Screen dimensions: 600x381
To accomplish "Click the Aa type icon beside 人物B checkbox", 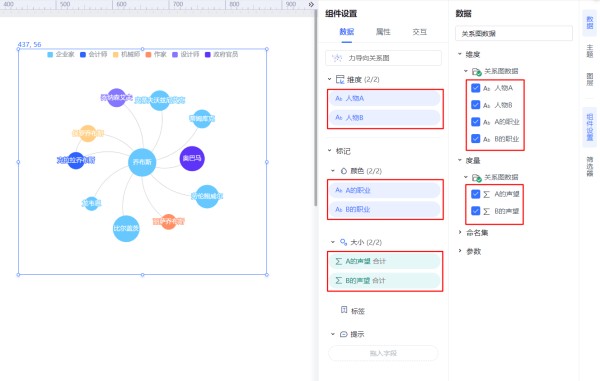I will pyautogui.click(x=486, y=105).
